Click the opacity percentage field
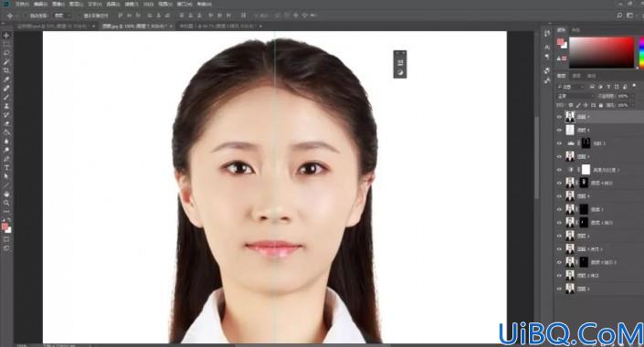Screen dimensions: 644x347 623,96
